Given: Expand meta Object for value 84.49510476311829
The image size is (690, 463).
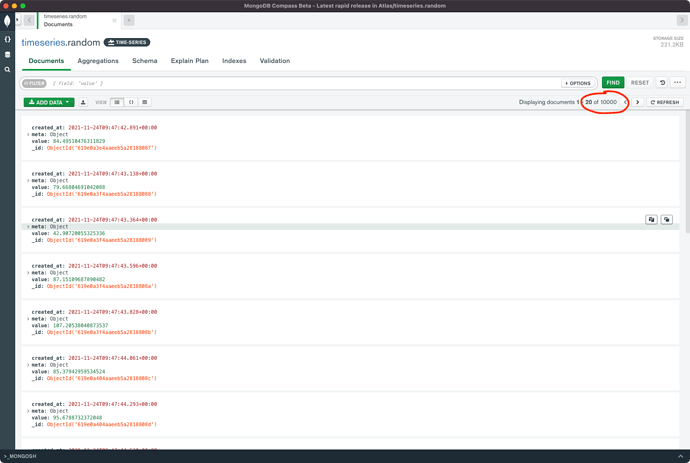Looking at the screenshot, I should click(28, 134).
